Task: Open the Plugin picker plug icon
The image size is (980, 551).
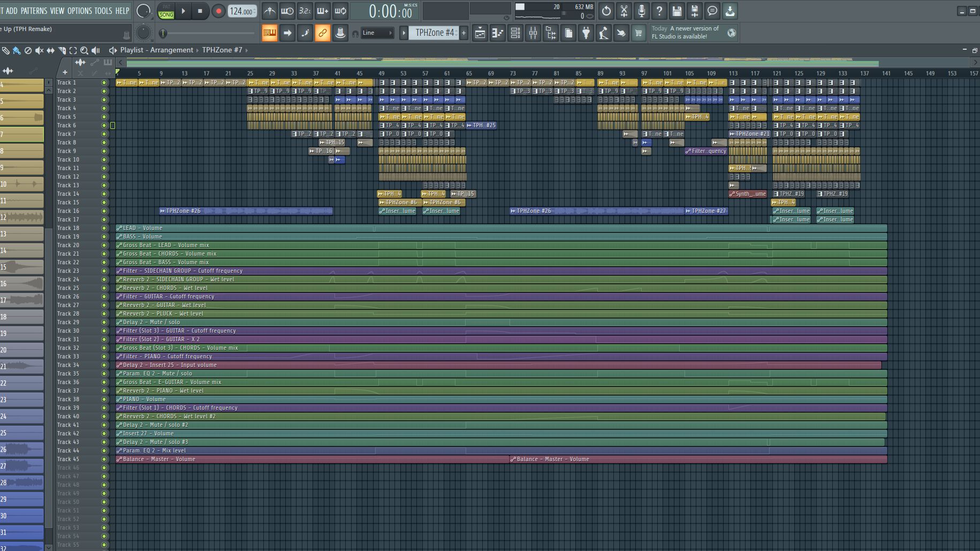Action: 586,33
